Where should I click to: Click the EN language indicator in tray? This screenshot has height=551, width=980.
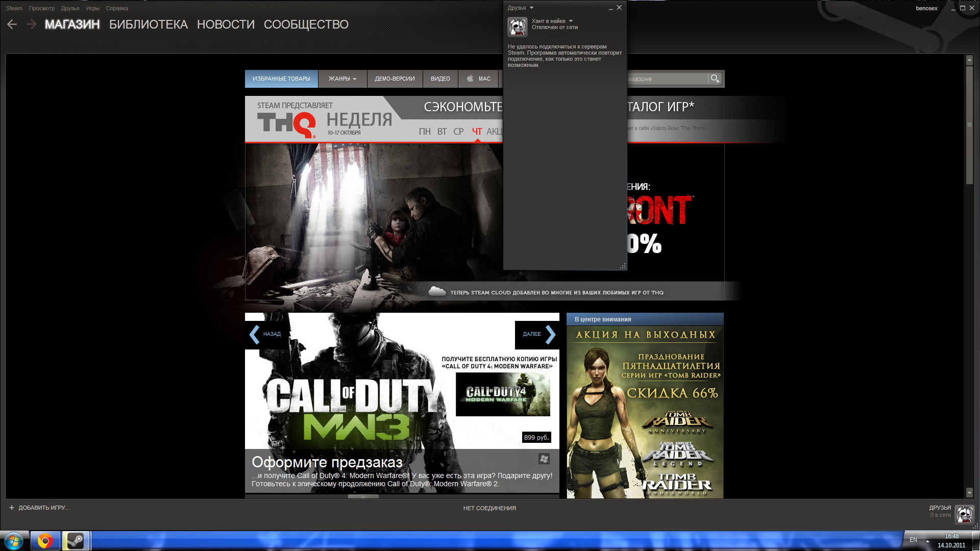(x=913, y=540)
